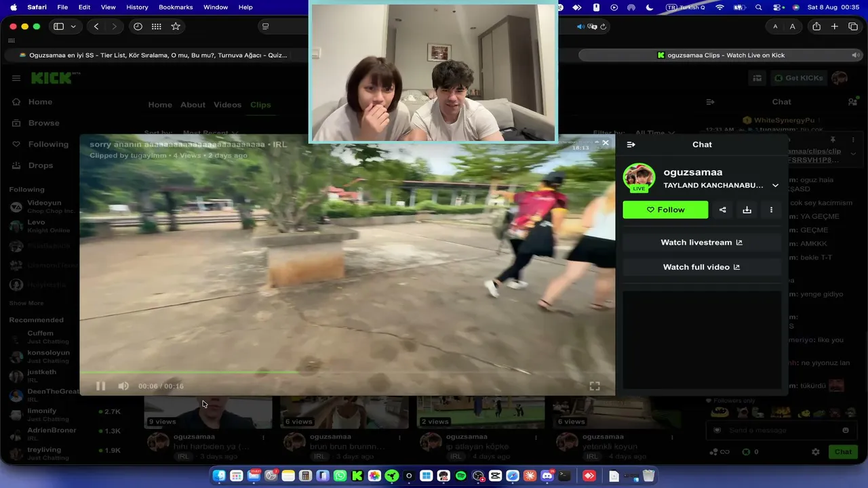The image size is (868, 488).
Task: Click the Watch full video button
Action: click(x=701, y=267)
